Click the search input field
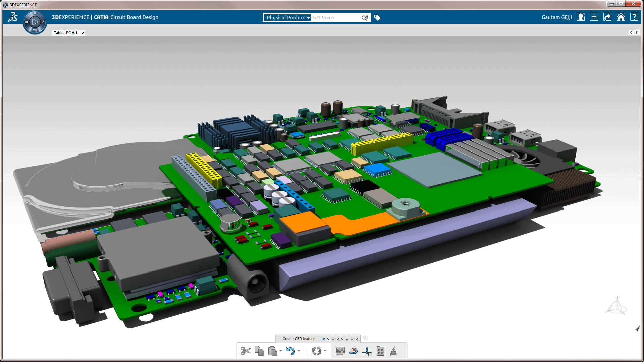Viewport: 644px width, 362px height. (337, 18)
